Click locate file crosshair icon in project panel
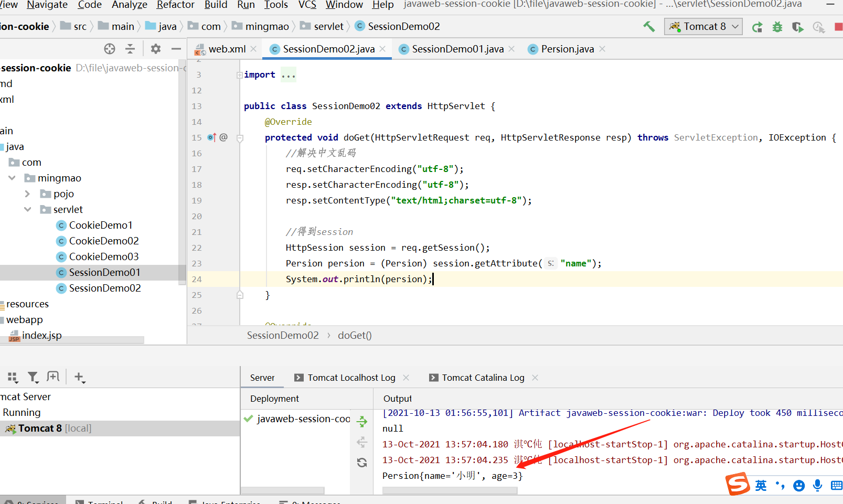This screenshot has height=504, width=843. tap(110, 49)
